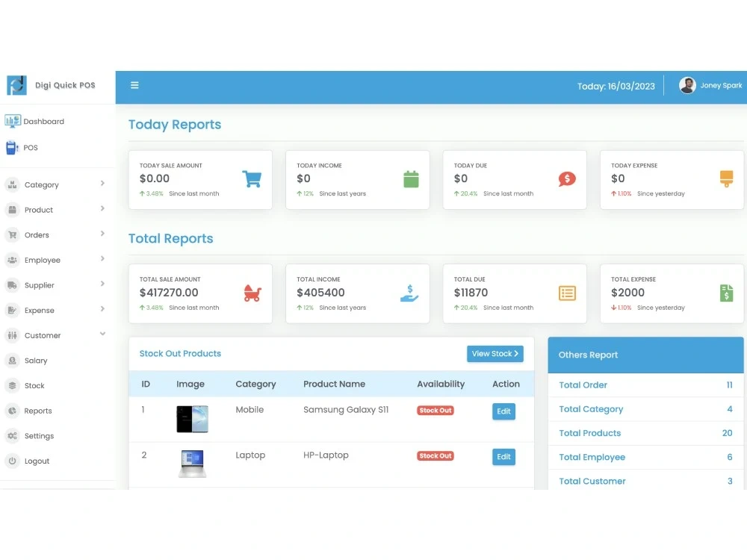The width and height of the screenshot is (747, 560).
Task: Open the Reports menu item
Action: coord(38,411)
